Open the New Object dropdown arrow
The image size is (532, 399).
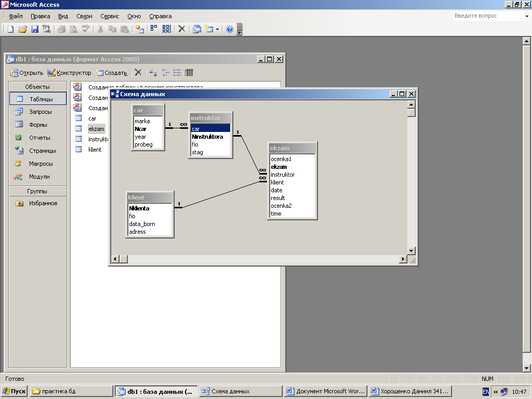(x=217, y=29)
